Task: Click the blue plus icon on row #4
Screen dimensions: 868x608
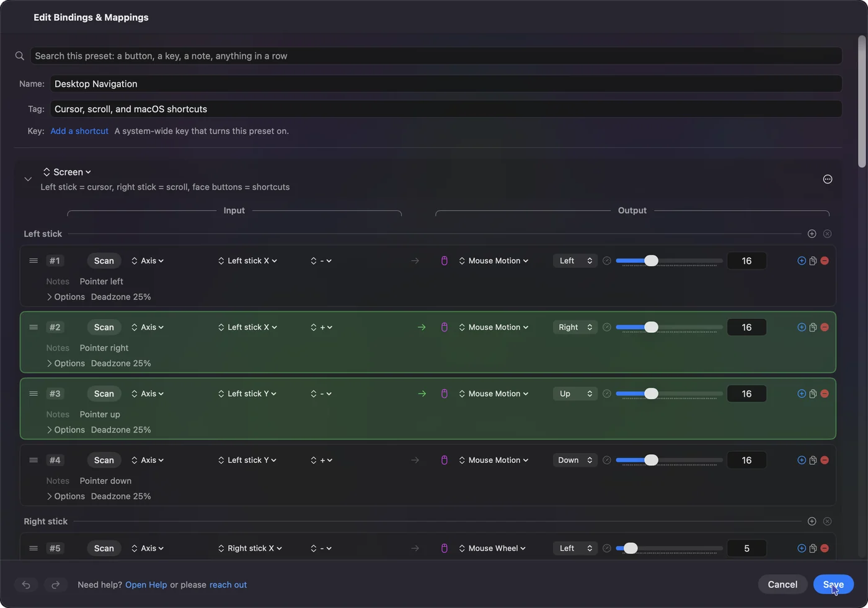Action: tap(801, 460)
